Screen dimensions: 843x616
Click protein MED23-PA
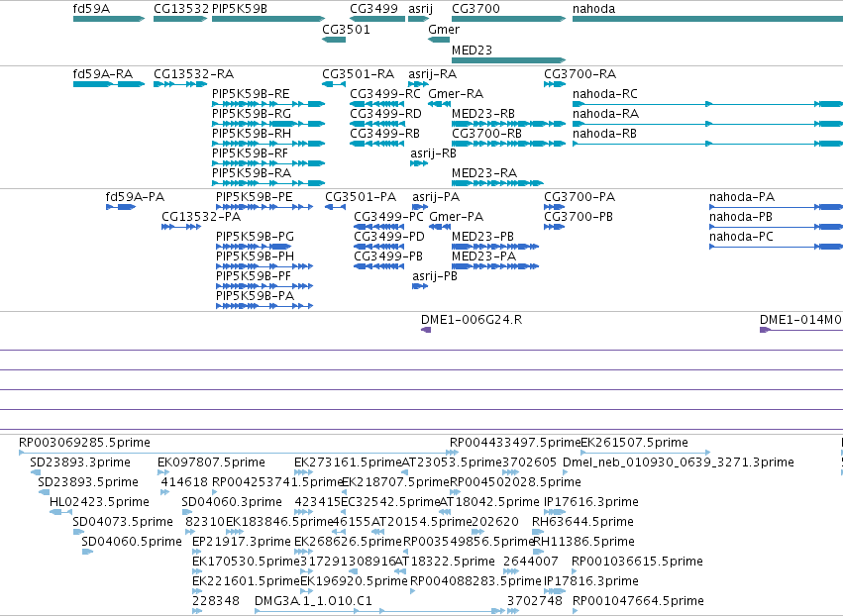[x=483, y=257]
